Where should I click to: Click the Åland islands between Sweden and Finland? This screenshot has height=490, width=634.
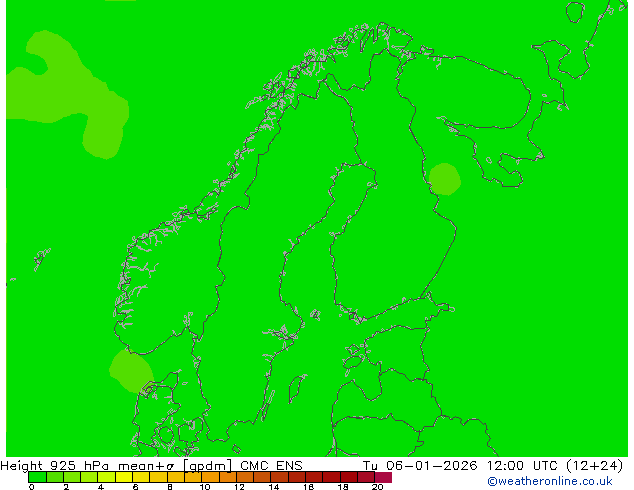coord(316,315)
